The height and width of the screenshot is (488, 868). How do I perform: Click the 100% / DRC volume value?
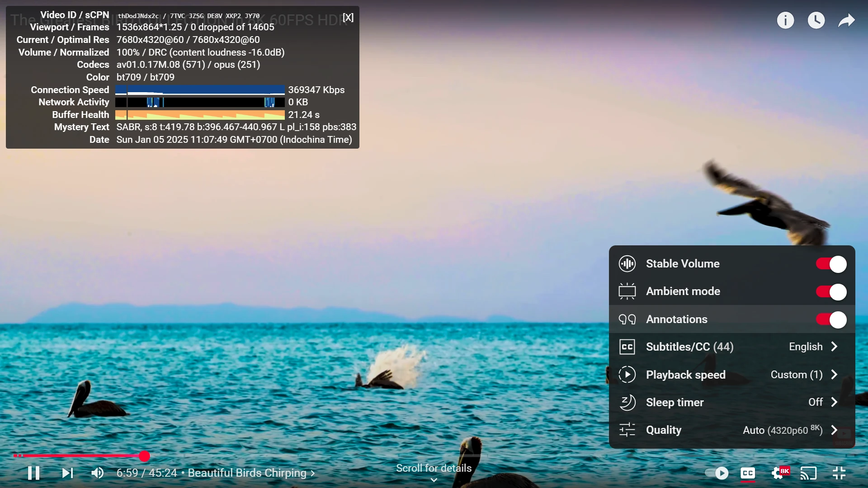click(200, 52)
